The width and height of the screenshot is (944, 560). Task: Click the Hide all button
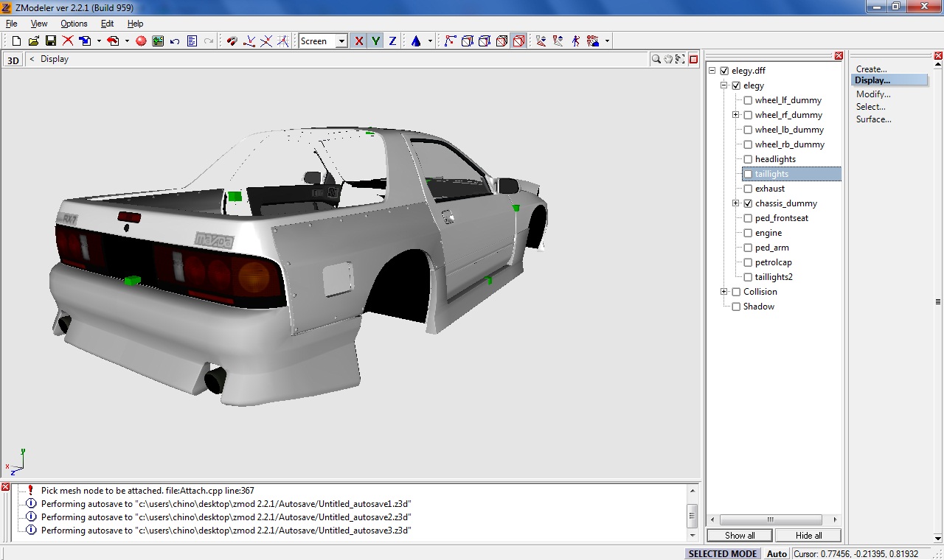[x=808, y=536]
